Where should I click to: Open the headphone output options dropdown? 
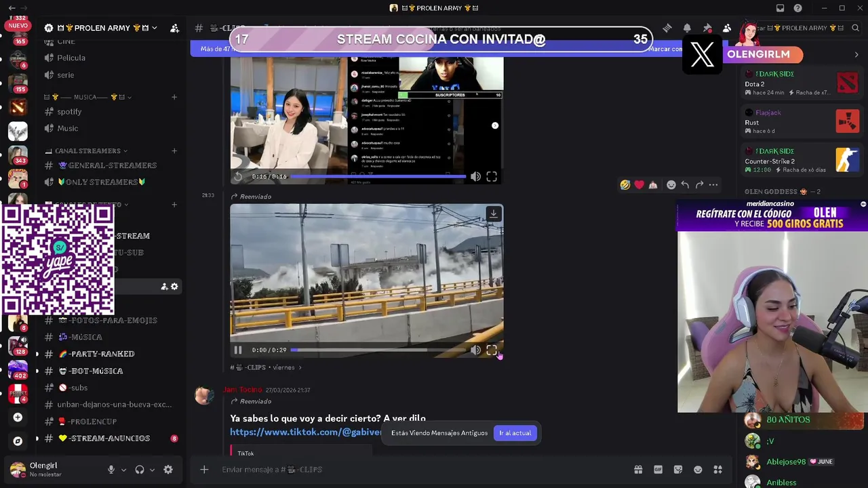[x=152, y=470]
